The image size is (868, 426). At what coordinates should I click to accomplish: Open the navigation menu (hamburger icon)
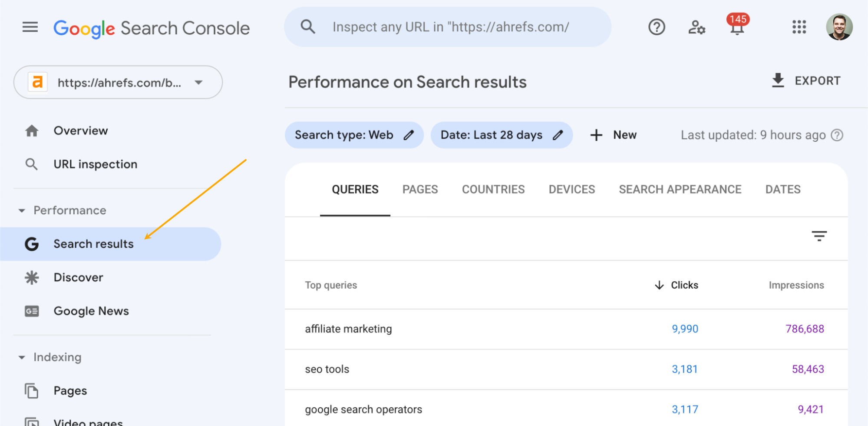pyautogui.click(x=30, y=27)
